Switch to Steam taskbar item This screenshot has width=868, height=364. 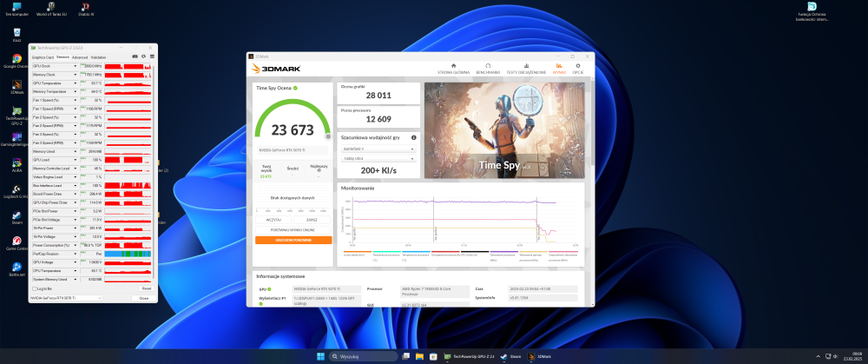tap(511, 356)
